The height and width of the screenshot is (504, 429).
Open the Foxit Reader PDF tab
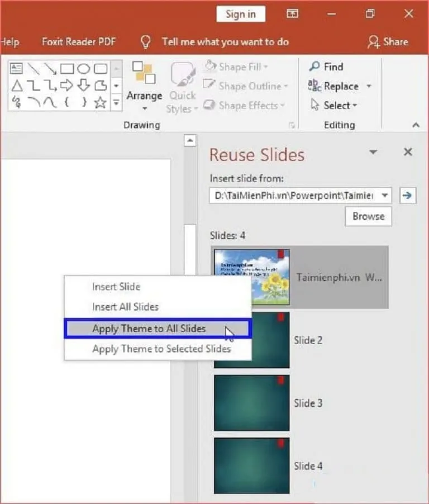tap(79, 42)
